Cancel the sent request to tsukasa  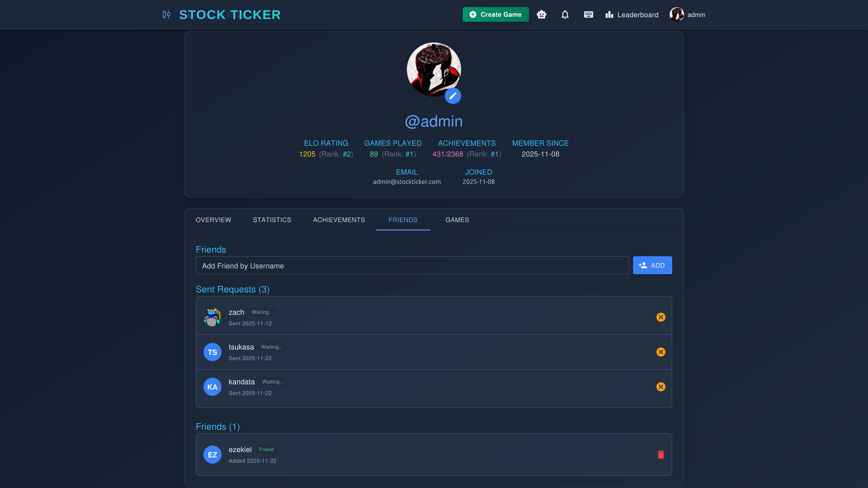[661, 352]
